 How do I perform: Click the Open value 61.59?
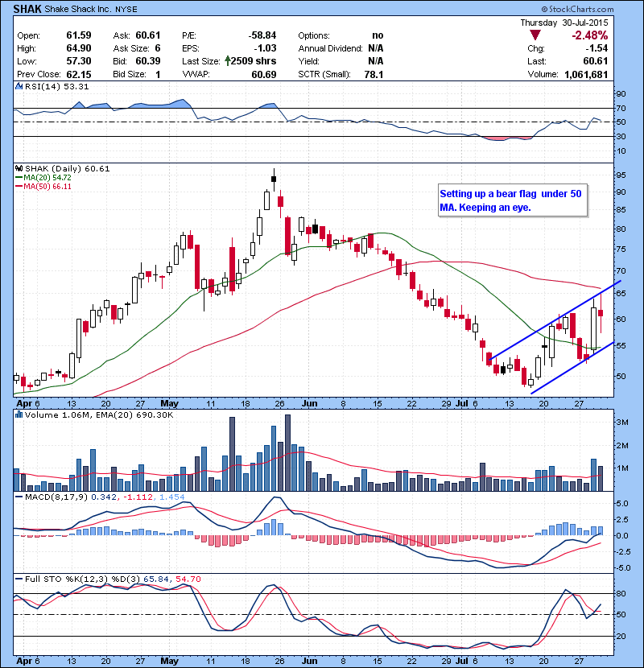click(x=79, y=35)
